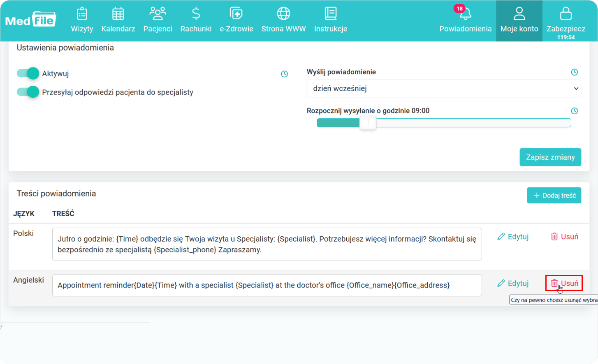Viewport: 598px width, 364px height.
Task: Click the Angielski language cell
Action: [28, 280]
